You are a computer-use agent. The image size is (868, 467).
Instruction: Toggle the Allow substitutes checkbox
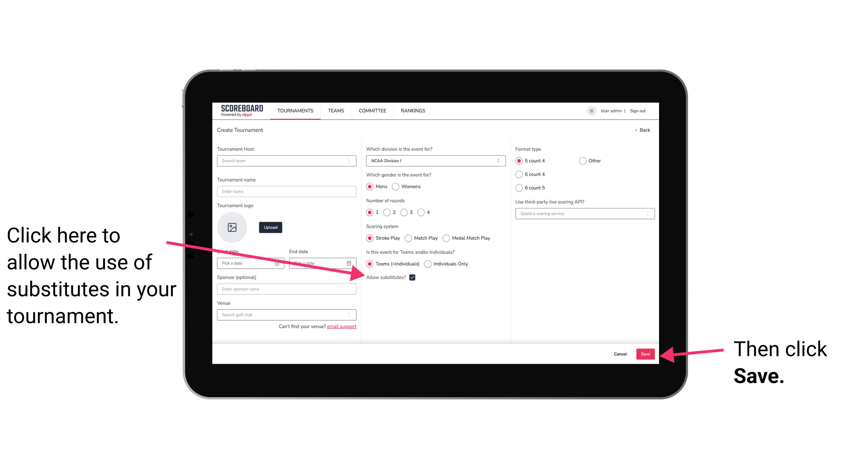[x=414, y=277]
